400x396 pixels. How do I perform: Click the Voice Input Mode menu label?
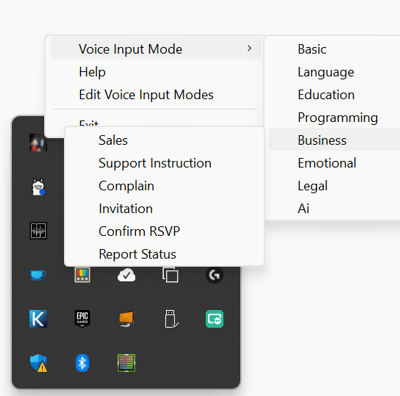click(130, 49)
